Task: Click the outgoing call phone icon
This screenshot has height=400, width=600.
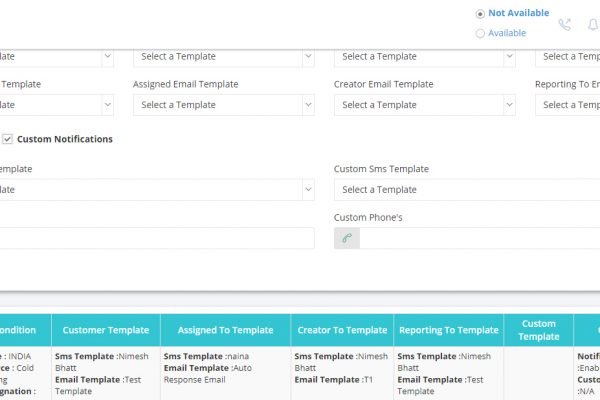Action: (x=565, y=25)
